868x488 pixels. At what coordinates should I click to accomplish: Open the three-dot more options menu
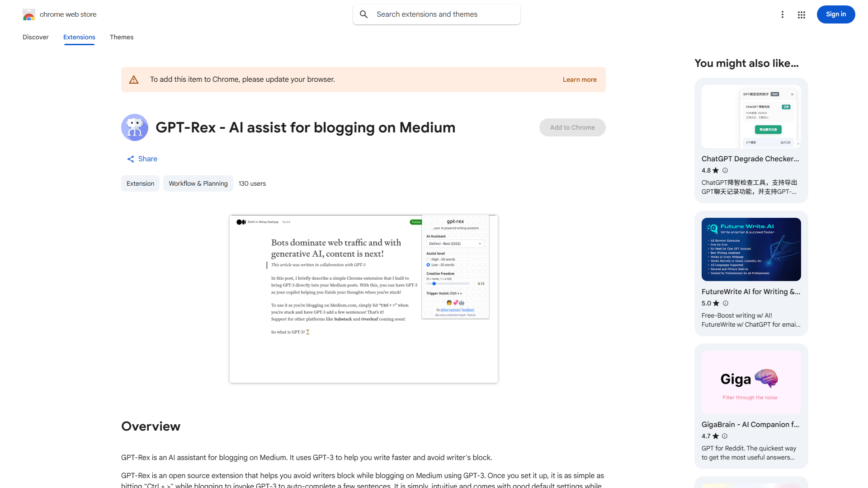782,14
